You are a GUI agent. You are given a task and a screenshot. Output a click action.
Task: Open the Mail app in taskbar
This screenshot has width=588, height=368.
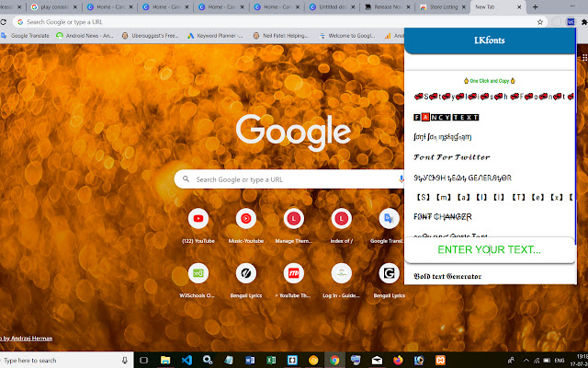[377, 360]
